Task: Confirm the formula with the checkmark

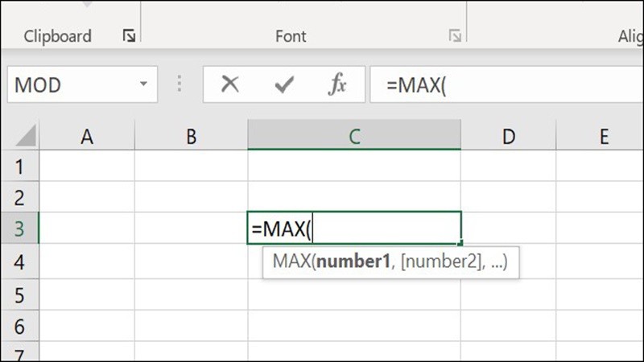Action: [284, 84]
